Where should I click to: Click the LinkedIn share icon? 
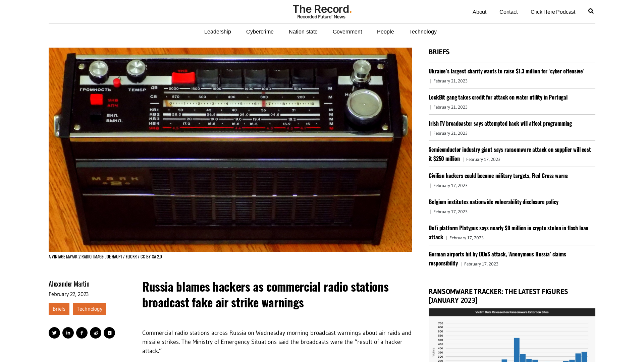click(x=68, y=333)
